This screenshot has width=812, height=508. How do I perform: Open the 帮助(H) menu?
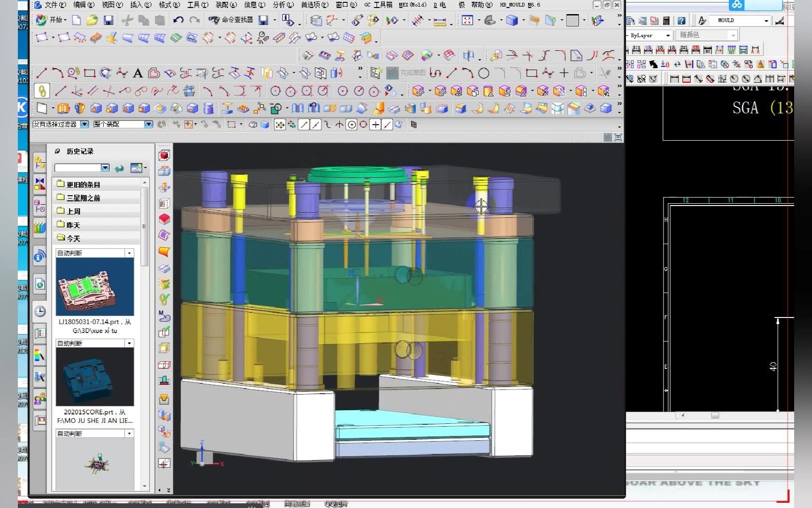(482, 5)
